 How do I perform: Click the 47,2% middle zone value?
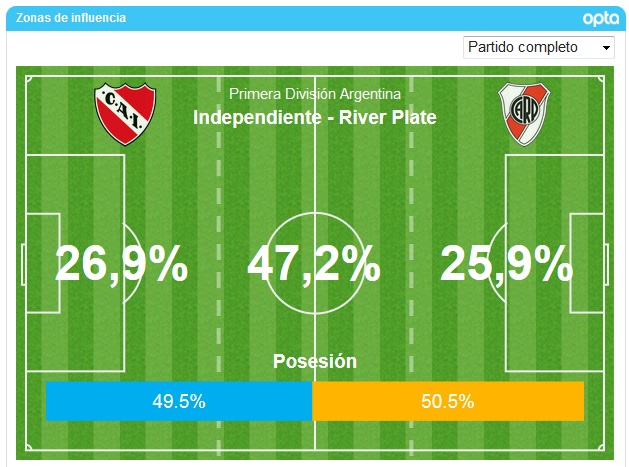pos(314,264)
